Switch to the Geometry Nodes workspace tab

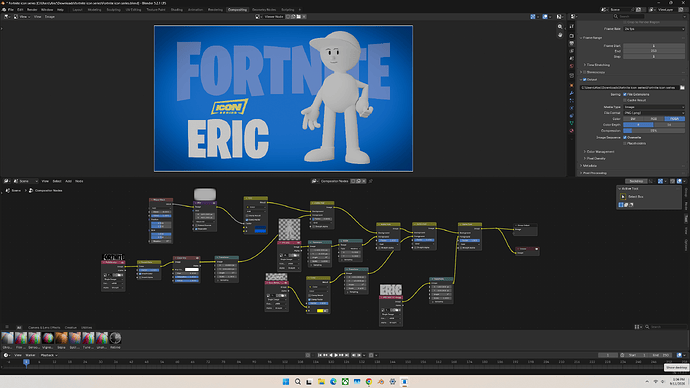264,10
